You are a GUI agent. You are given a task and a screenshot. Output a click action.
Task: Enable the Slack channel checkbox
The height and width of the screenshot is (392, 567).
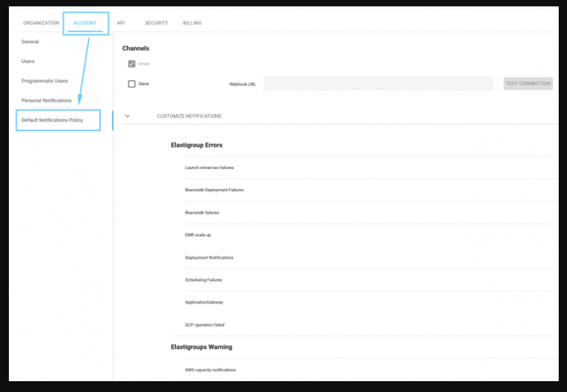pyautogui.click(x=132, y=84)
